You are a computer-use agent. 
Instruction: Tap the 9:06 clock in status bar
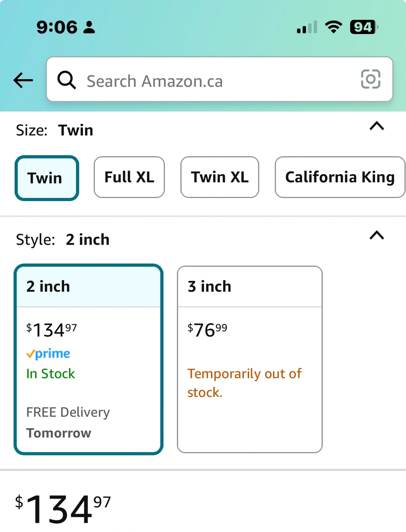[57, 27]
